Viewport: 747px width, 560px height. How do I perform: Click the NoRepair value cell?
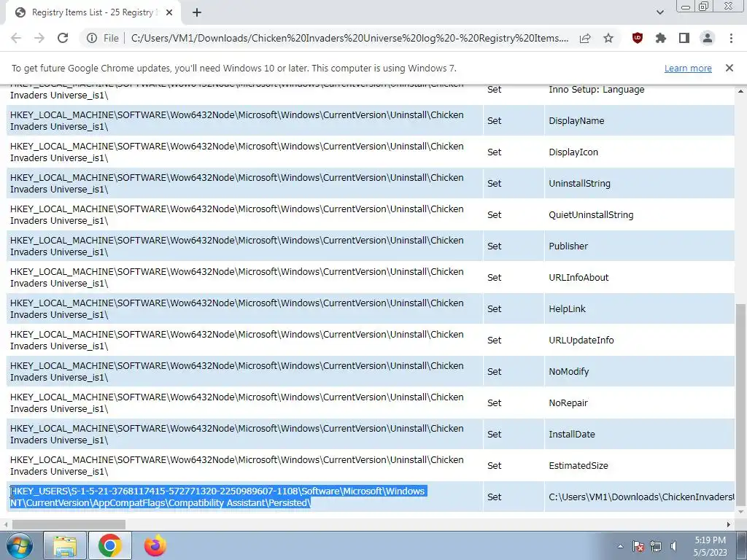639,402
